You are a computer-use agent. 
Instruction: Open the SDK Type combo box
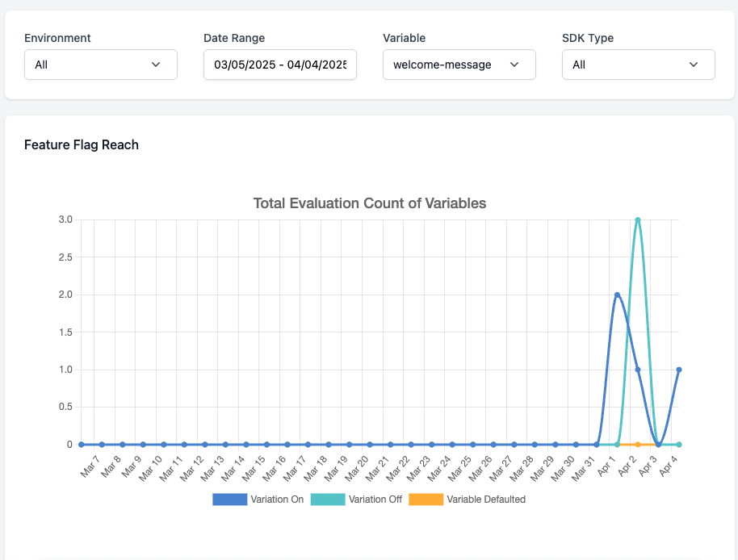(638, 65)
